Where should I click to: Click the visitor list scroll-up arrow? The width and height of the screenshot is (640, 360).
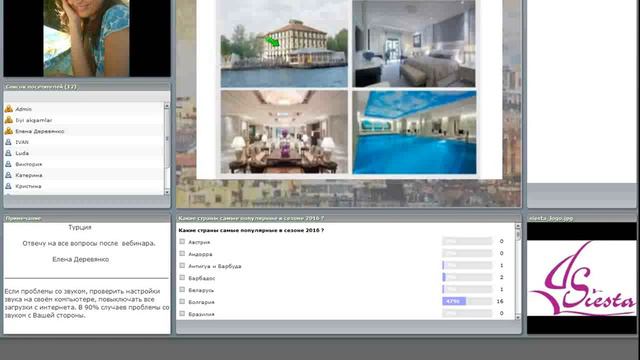167,106
